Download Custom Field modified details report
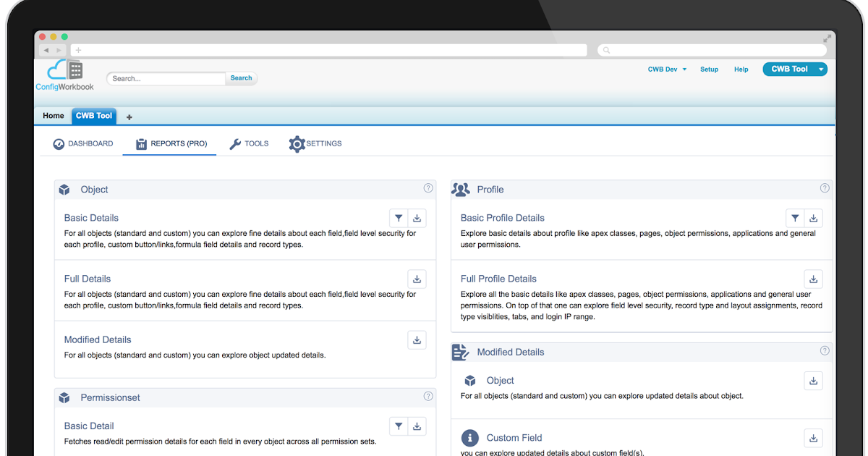Image resolution: width=868 pixels, height=456 pixels. [814, 438]
